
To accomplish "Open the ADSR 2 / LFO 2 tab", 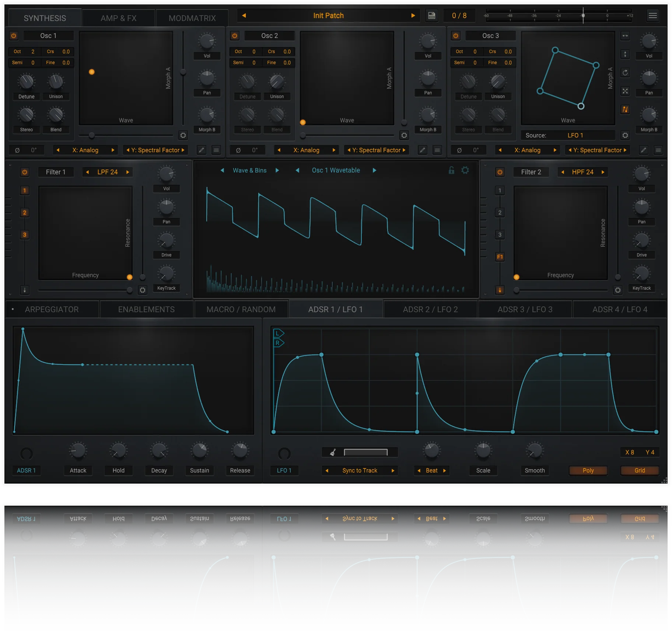I will pos(430,309).
